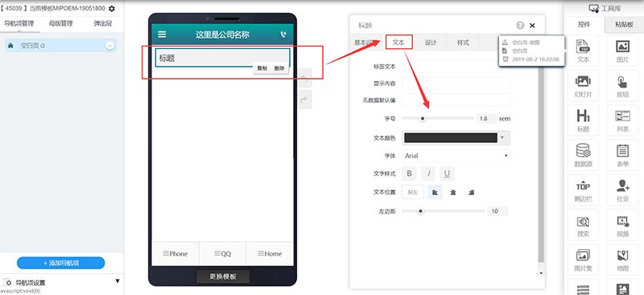This screenshot has width=644, height=295.
Task: Click the redo arrow beside phone preview
Action: (x=305, y=100)
